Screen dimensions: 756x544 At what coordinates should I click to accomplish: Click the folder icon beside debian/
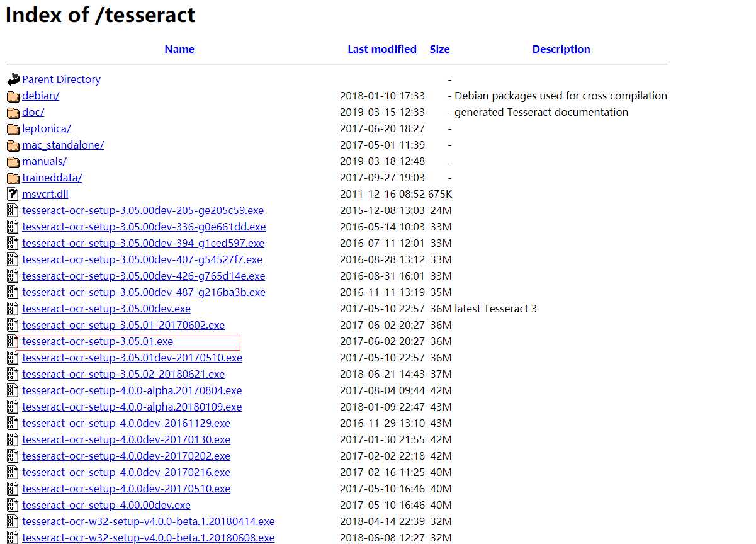click(x=13, y=96)
